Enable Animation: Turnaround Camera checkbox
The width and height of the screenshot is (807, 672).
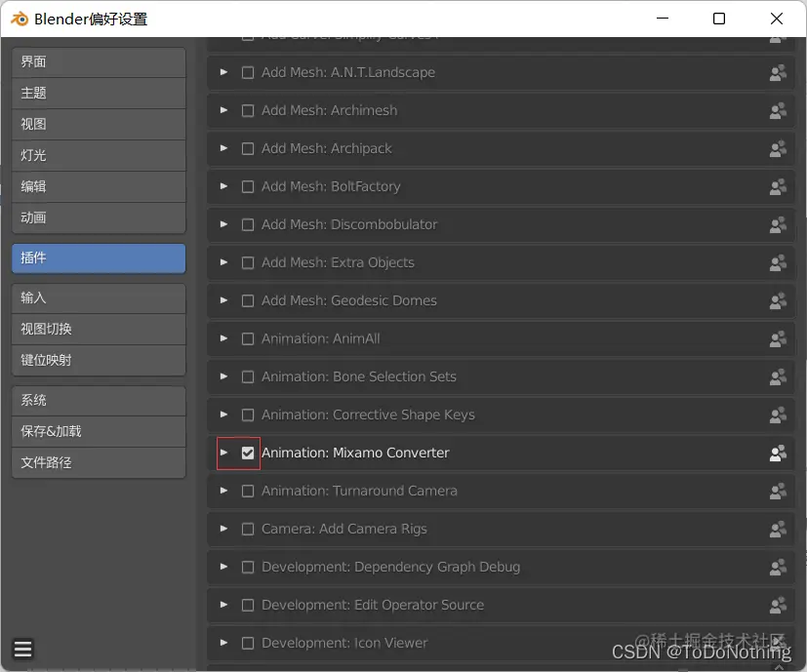[x=248, y=492]
